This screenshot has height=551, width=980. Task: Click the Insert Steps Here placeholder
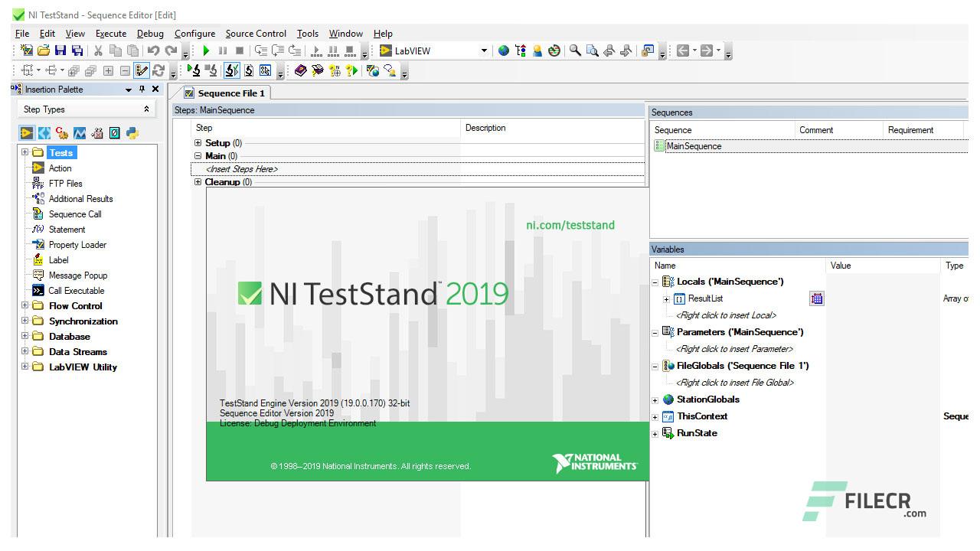click(242, 169)
